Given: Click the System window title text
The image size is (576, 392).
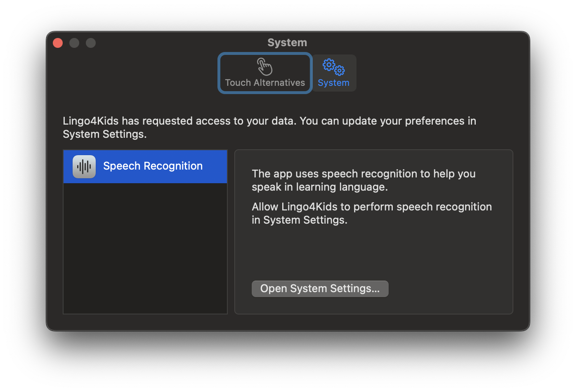Looking at the screenshot, I should pyautogui.click(x=287, y=43).
